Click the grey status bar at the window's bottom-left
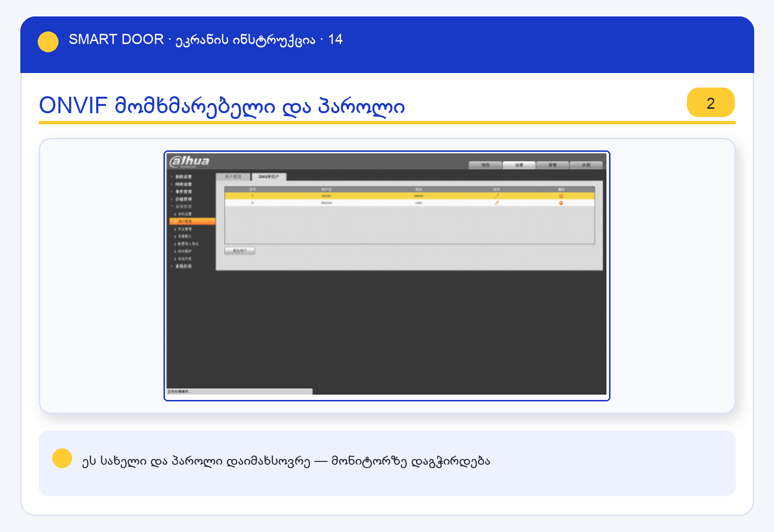This screenshot has width=774, height=532. click(239, 391)
